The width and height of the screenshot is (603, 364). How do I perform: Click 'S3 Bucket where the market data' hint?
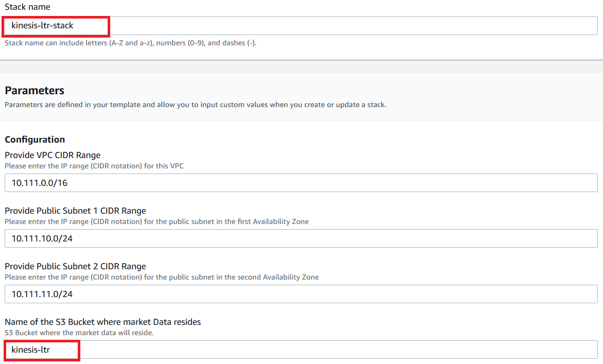click(x=79, y=333)
